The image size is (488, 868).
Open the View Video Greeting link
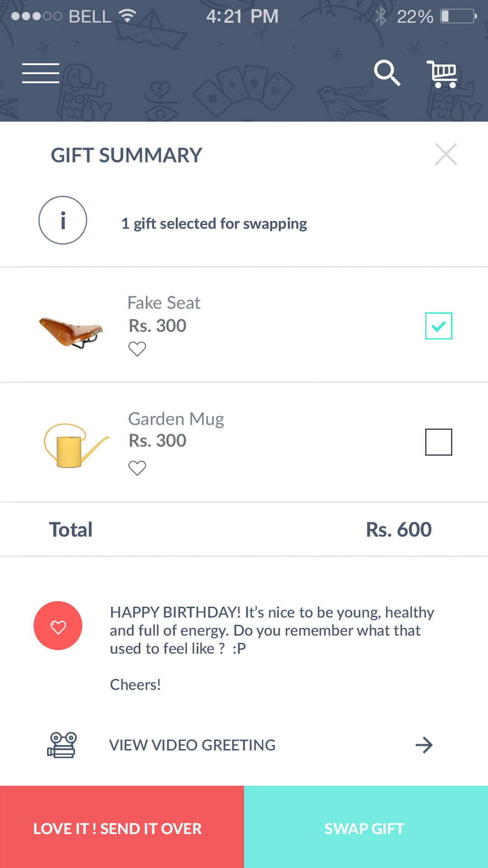192,745
